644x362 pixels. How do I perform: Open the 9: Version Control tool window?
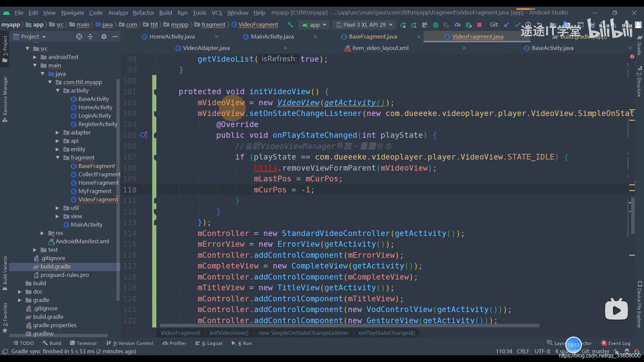pyautogui.click(x=130, y=343)
